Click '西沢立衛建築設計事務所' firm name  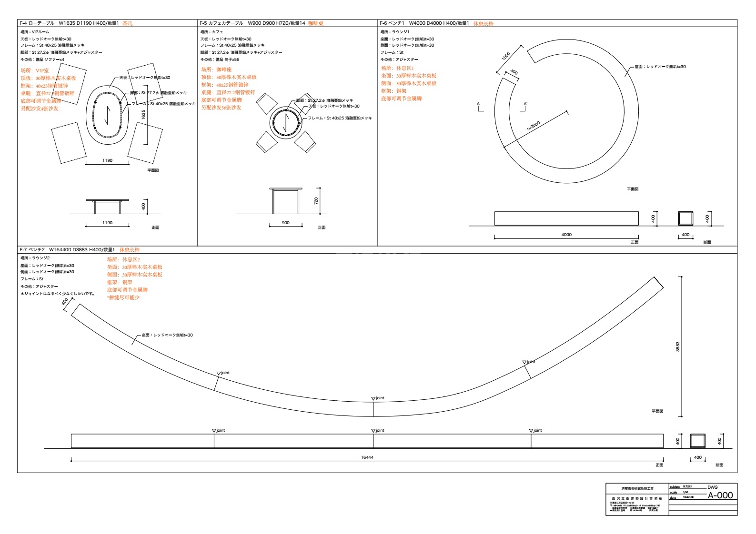637,498
